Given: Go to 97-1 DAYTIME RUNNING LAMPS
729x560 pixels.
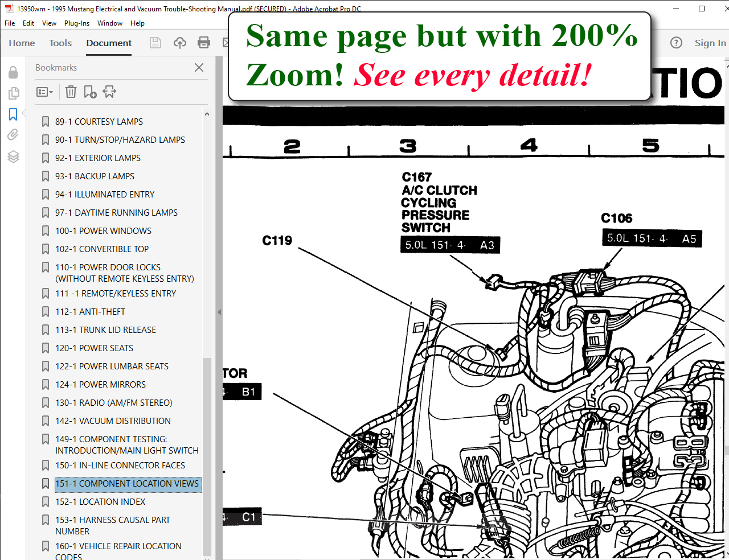Looking at the screenshot, I should coord(117,213).
